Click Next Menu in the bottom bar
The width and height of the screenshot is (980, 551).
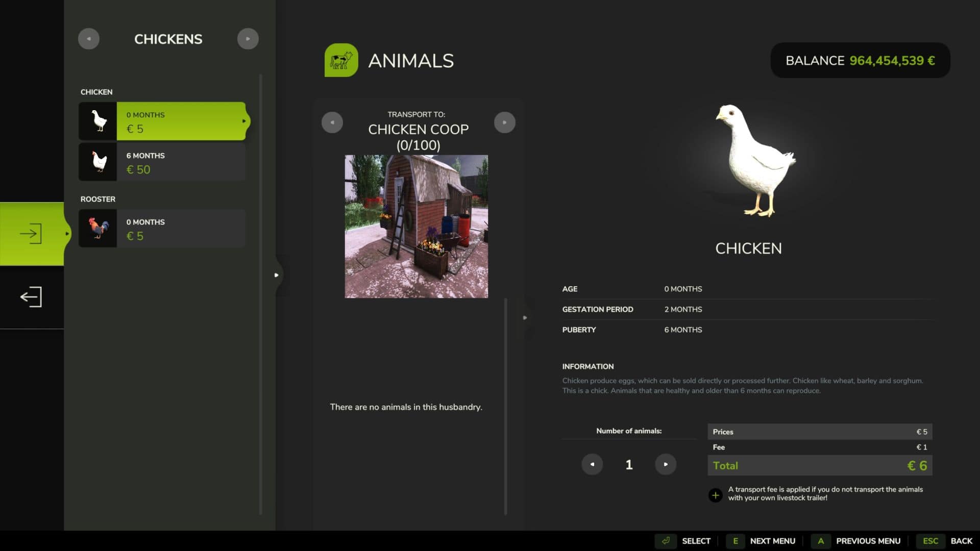(761, 541)
